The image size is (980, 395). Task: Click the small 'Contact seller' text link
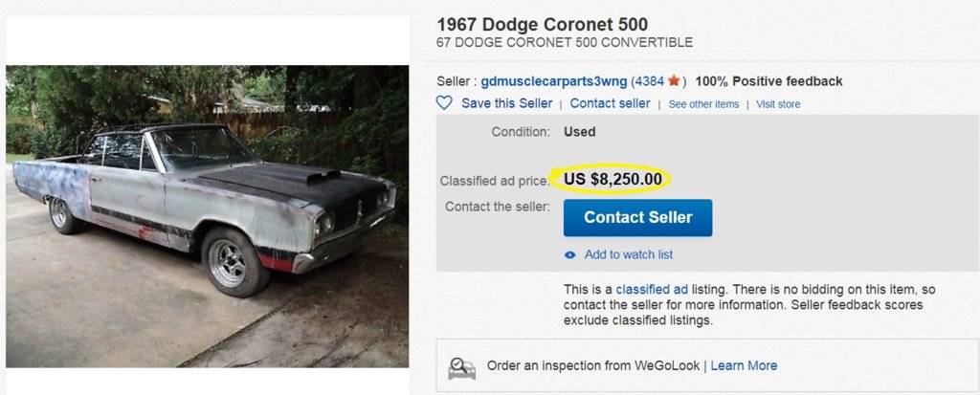610,103
